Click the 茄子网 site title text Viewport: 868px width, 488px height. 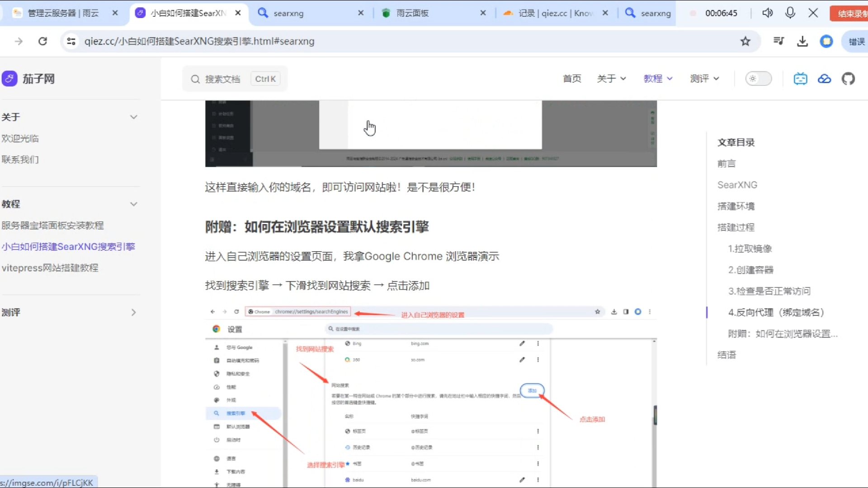click(x=38, y=79)
